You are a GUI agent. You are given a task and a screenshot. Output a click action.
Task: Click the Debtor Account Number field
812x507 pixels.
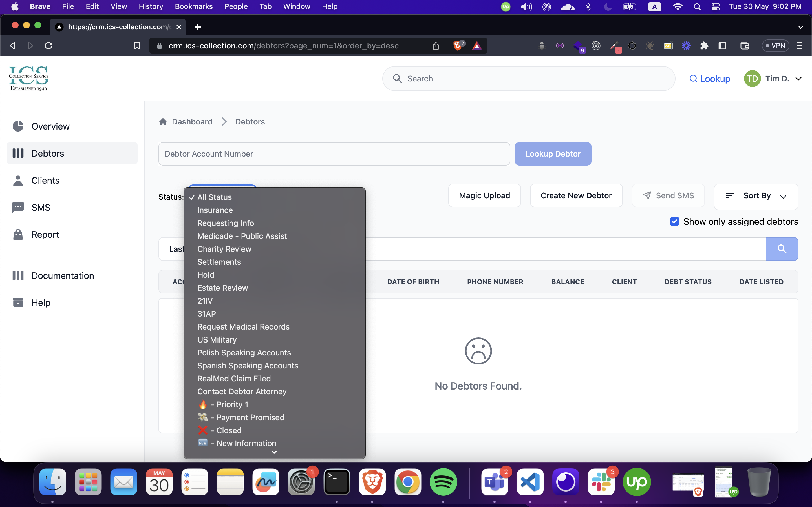334,154
